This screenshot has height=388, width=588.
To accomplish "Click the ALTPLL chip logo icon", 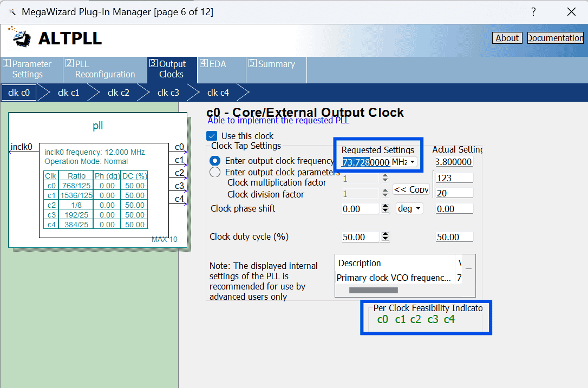I will (x=21, y=37).
